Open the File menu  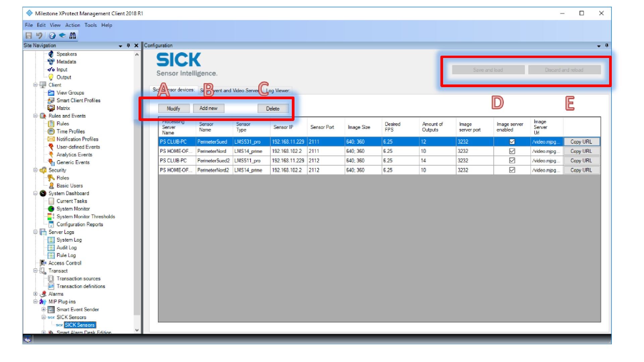tap(29, 25)
